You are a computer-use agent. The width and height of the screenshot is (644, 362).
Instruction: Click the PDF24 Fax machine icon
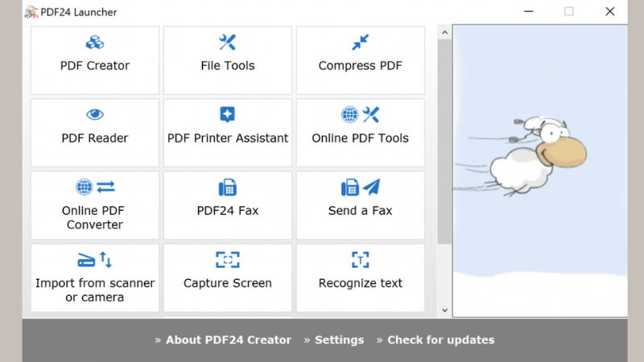point(228,187)
